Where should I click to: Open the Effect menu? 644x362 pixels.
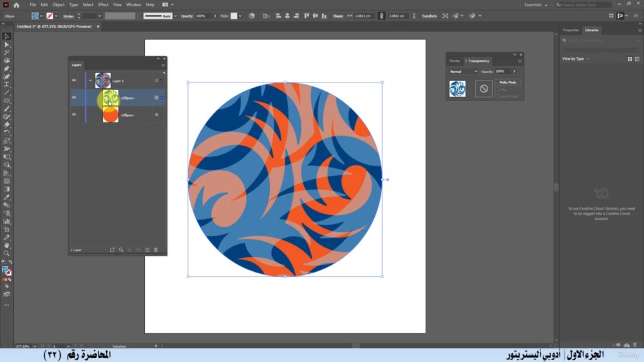coord(103,5)
